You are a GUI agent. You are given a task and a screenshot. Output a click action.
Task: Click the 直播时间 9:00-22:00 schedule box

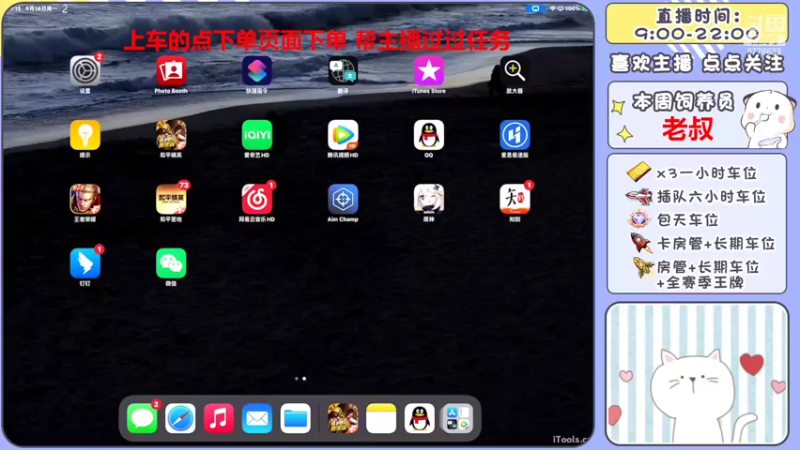coord(697,23)
